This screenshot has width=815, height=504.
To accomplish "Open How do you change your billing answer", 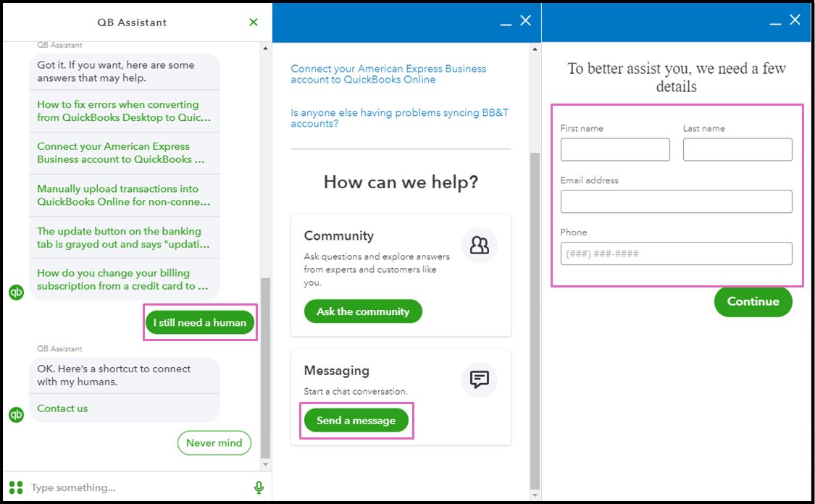I will click(x=125, y=280).
